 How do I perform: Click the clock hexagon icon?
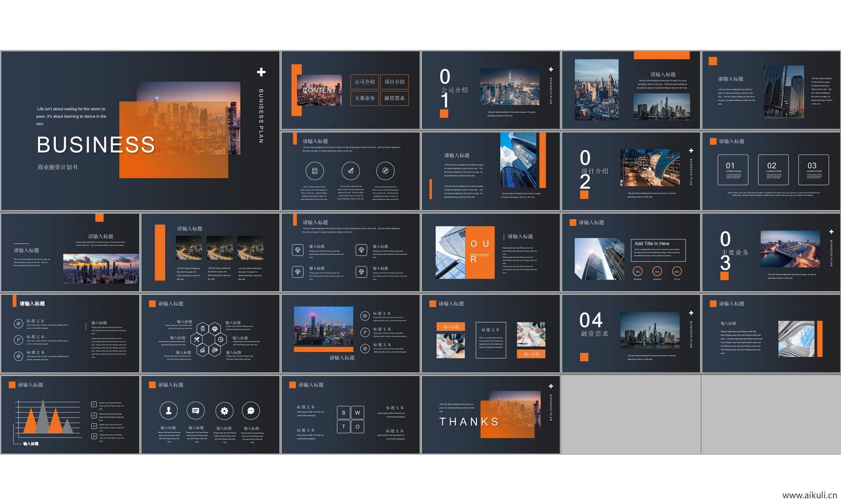(221, 339)
